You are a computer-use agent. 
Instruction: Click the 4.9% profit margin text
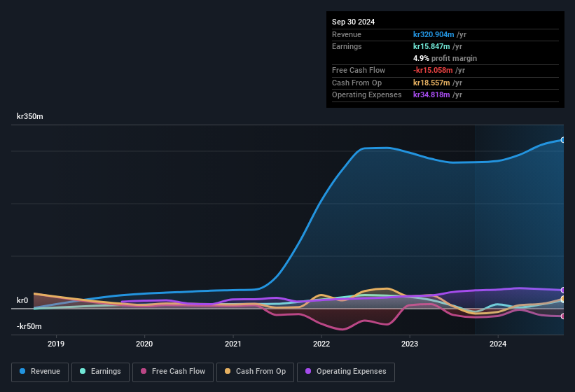[x=445, y=58]
